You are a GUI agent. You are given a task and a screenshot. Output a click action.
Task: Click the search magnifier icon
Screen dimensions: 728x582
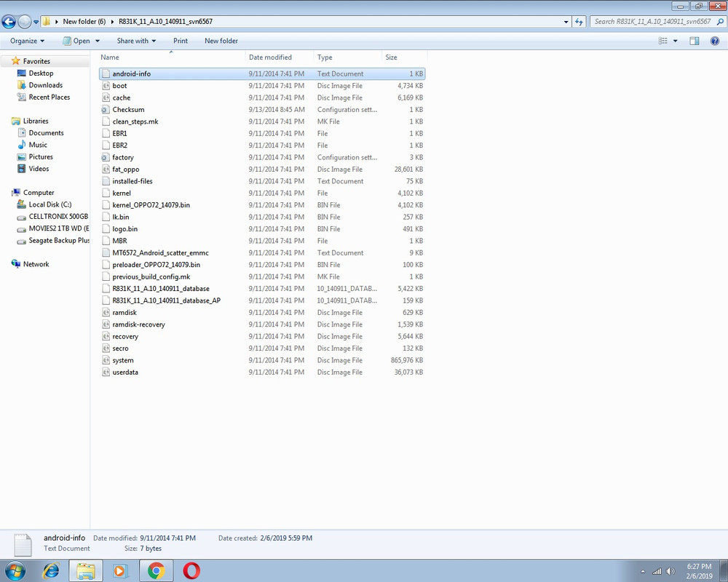(x=720, y=21)
